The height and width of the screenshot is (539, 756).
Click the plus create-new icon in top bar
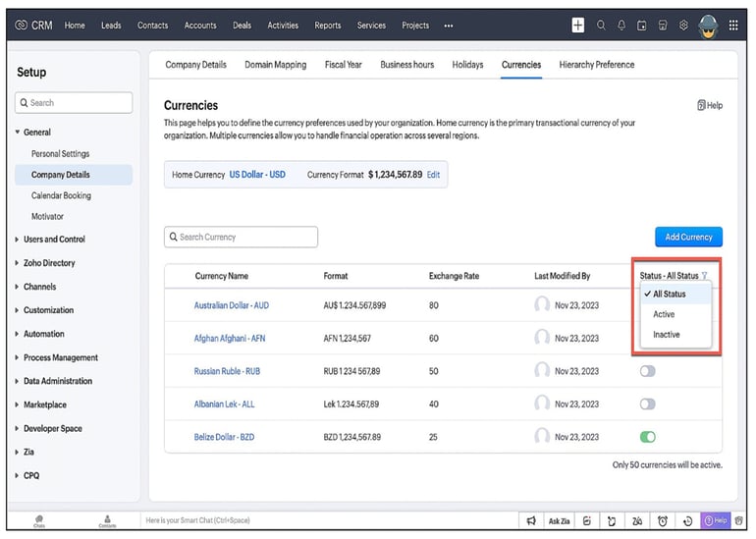click(x=578, y=26)
